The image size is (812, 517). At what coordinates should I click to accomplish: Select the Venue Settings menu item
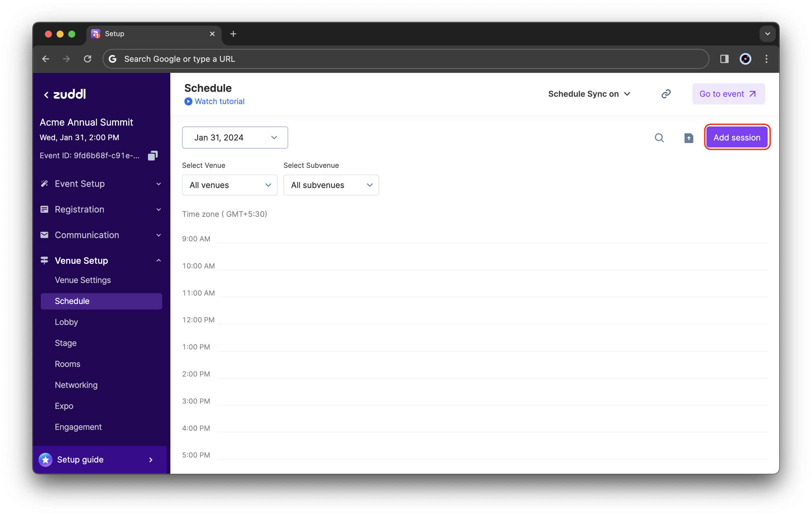pyautogui.click(x=82, y=280)
